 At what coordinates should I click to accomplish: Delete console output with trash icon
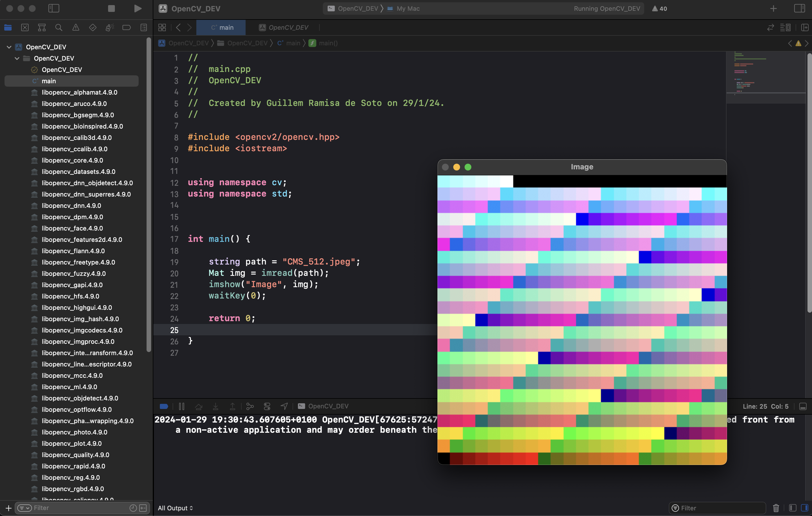(x=776, y=508)
